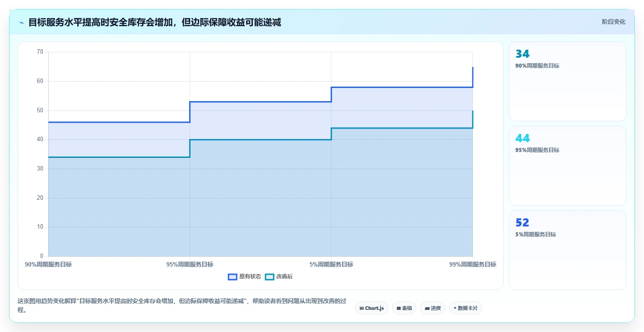Image resolution: width=644 pixels, height=332 pixels.
Task: Open the card showing value 52
Action: pos(568,250)
